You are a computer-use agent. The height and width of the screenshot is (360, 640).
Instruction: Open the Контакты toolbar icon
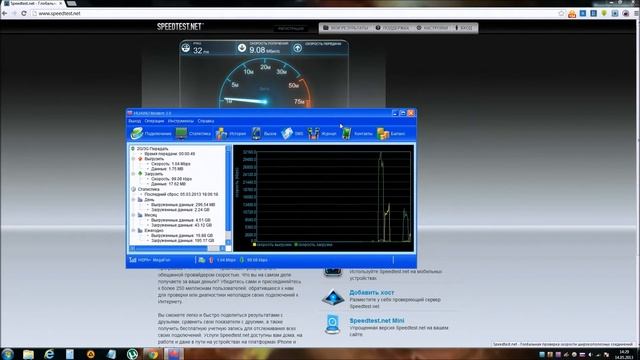click(346, 133)
